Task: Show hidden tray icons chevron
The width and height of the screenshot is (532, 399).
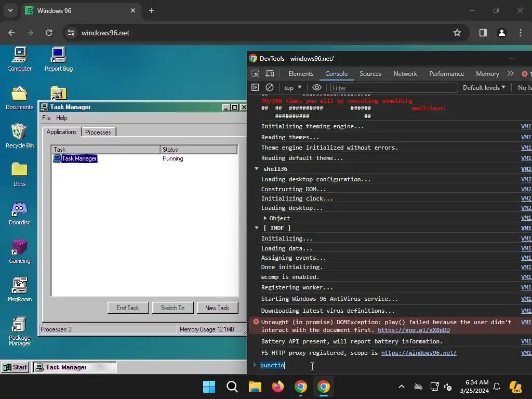Action: tap(402, 387)
